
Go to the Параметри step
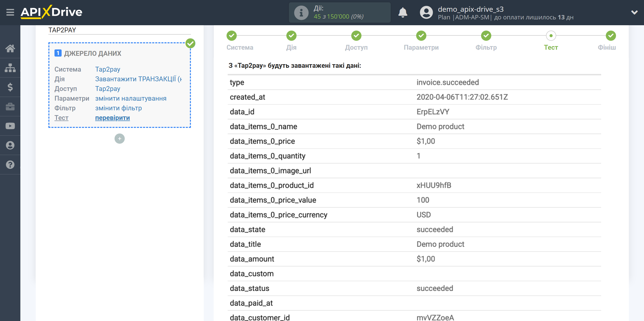coord(421,47)
